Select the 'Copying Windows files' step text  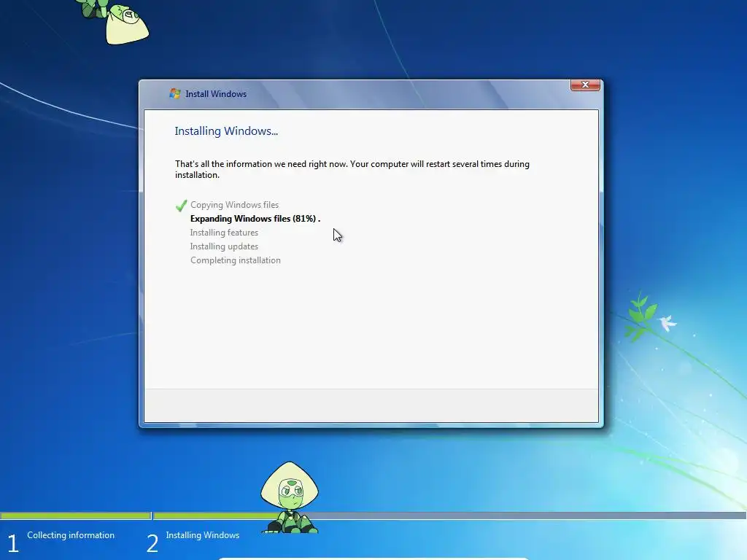coord(234,205)
